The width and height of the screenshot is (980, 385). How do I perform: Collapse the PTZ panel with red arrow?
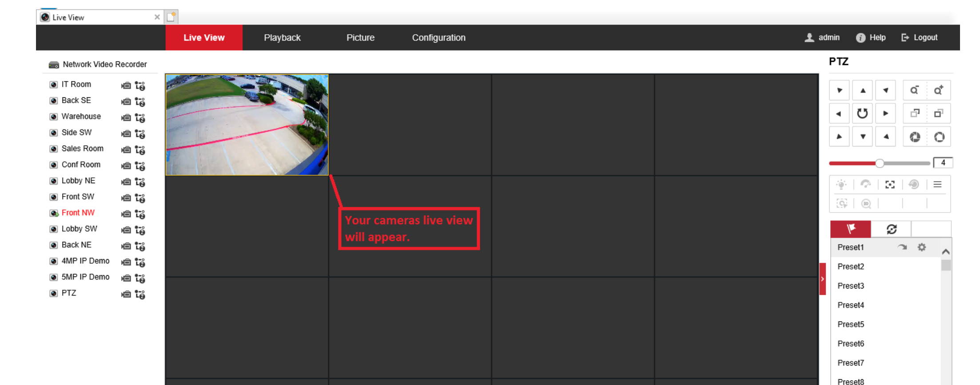pos(822,279)
